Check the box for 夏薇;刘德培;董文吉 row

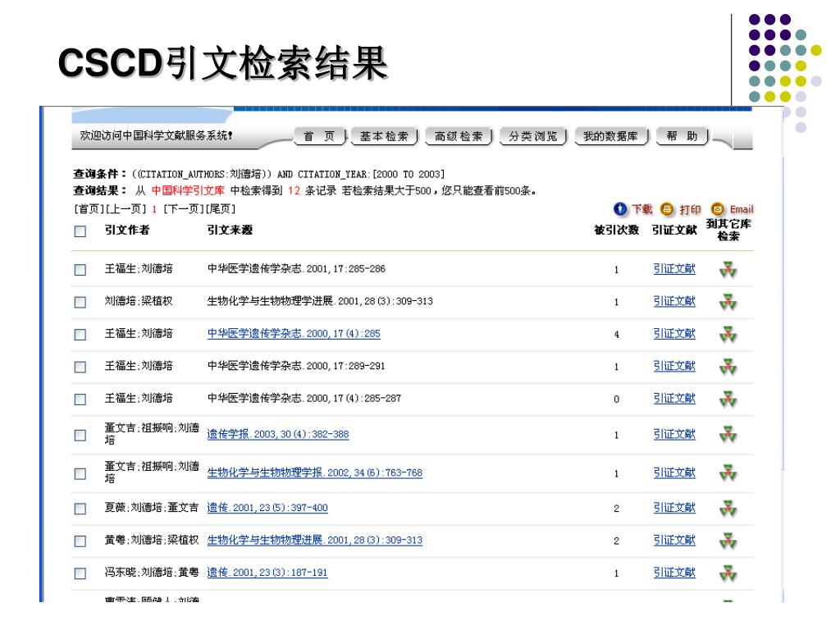[80, 509]
